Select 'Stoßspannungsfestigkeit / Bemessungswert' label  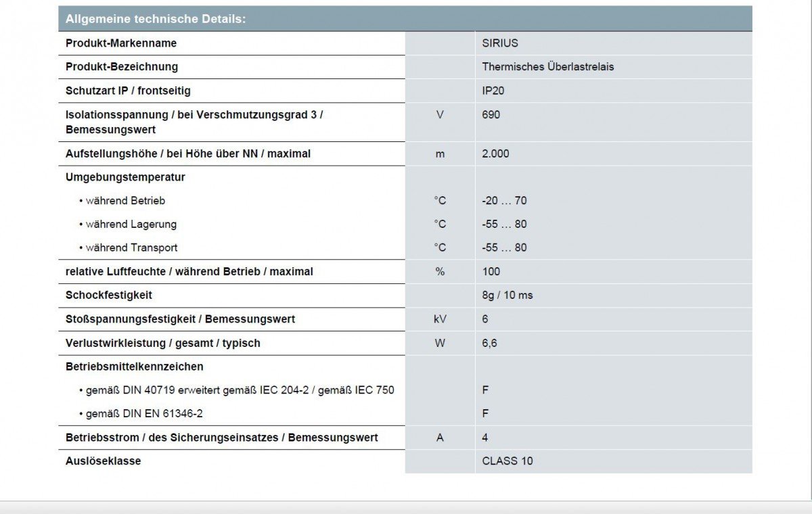point(180,319)
